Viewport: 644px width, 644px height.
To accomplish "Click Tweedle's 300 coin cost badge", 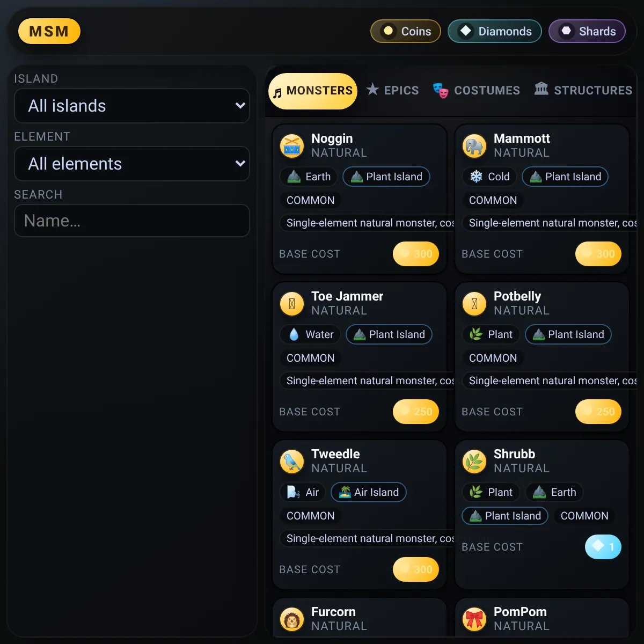I will coord(416,569).
